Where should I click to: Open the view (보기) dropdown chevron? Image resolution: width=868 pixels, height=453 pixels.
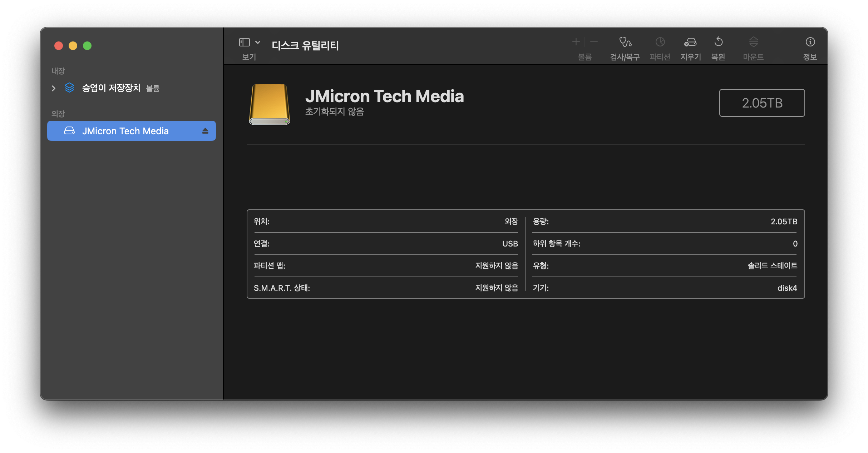258,43
